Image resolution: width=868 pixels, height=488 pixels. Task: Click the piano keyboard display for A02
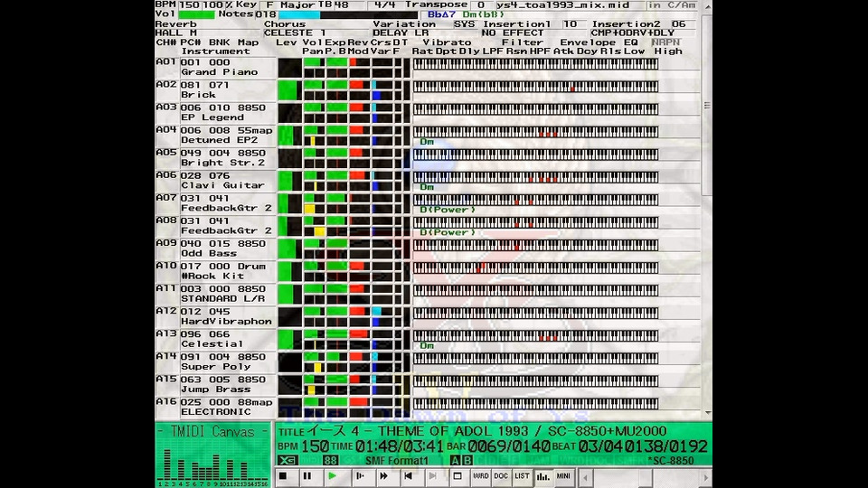(535, 87)
